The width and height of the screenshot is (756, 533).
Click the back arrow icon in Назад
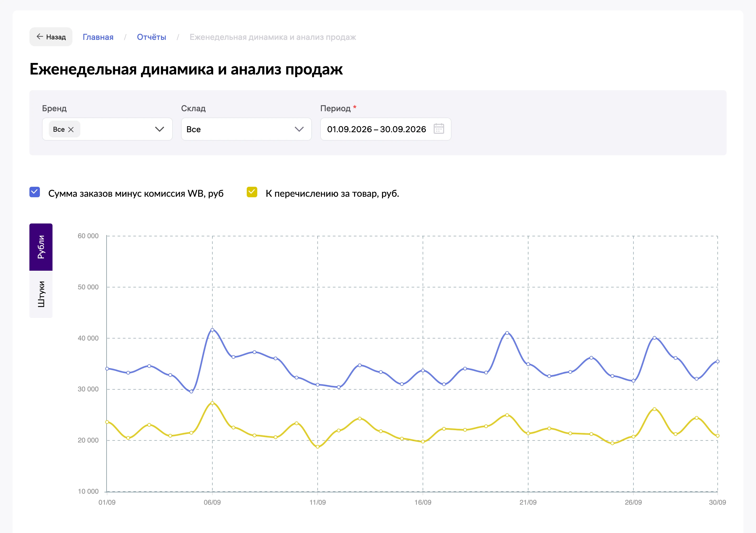[40, 36]
